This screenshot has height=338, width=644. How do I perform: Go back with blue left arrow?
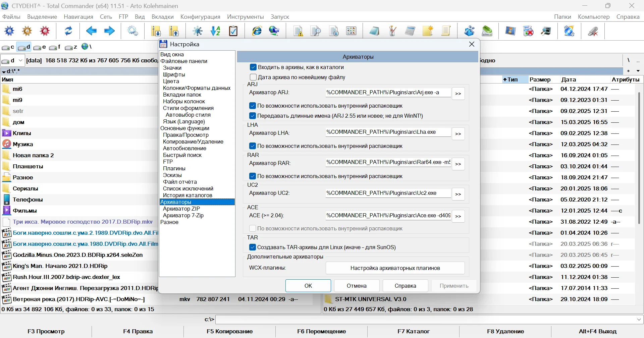(91, 31)
